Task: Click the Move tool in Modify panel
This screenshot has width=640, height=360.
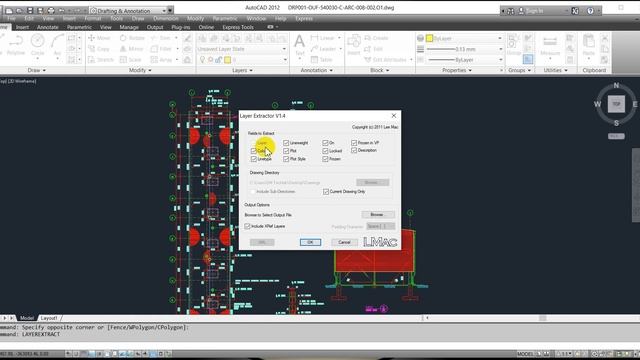Action: pyautogui.click(x=99, y=38)
